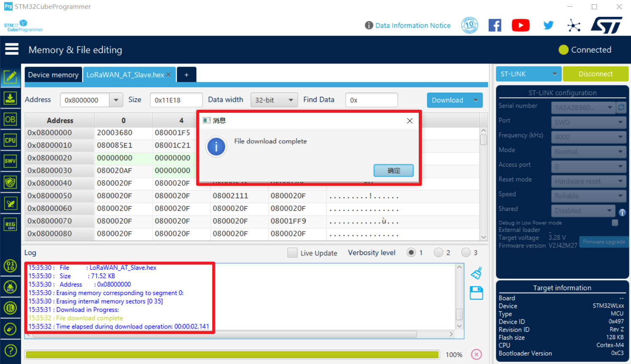This screenshot has height=364, width=631.
Task: Open the circular pen sidebar icon
Action: point(10,329)
